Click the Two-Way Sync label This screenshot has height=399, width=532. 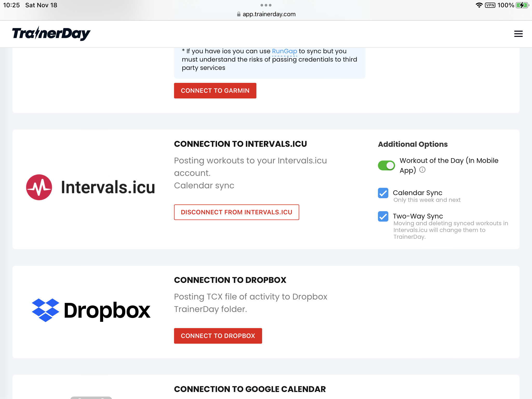click(x=418, y=216)
